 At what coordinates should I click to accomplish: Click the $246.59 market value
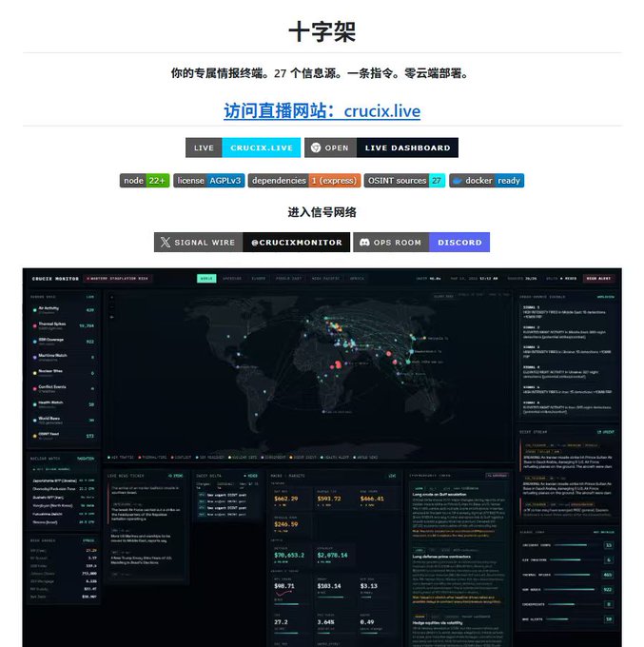click(x=286, y=524)
